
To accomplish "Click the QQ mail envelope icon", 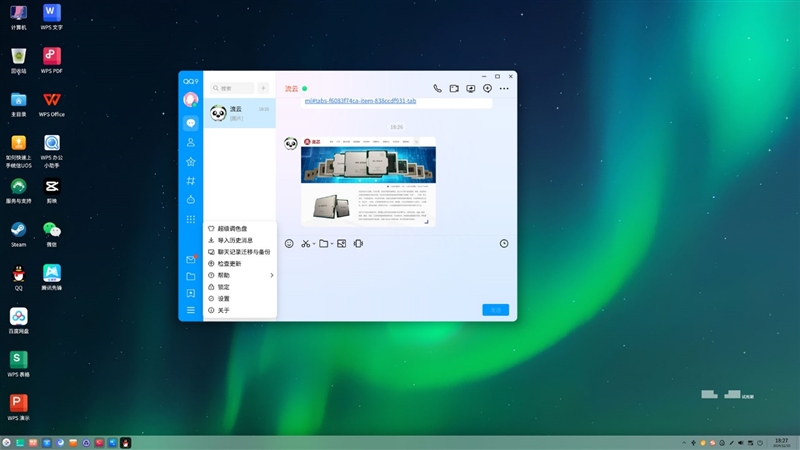I will coord(190,260).
